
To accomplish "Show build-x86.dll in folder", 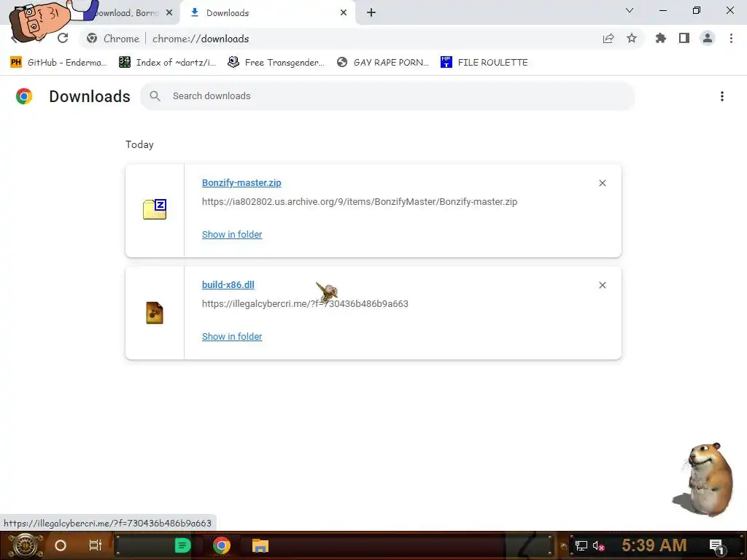I will [232, 337].
